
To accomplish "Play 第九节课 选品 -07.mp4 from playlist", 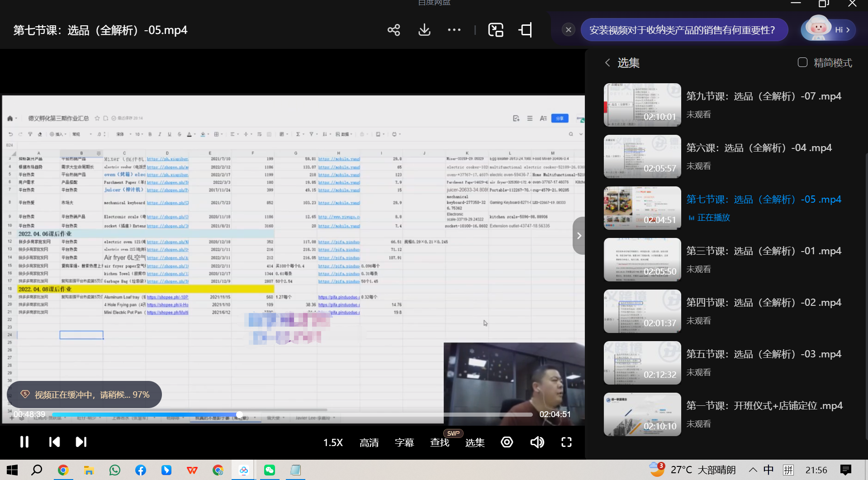I will (x=764, y=96).
